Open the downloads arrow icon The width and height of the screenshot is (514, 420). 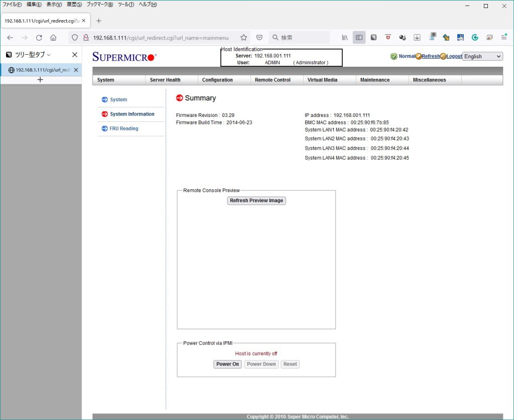click(417, 38)
